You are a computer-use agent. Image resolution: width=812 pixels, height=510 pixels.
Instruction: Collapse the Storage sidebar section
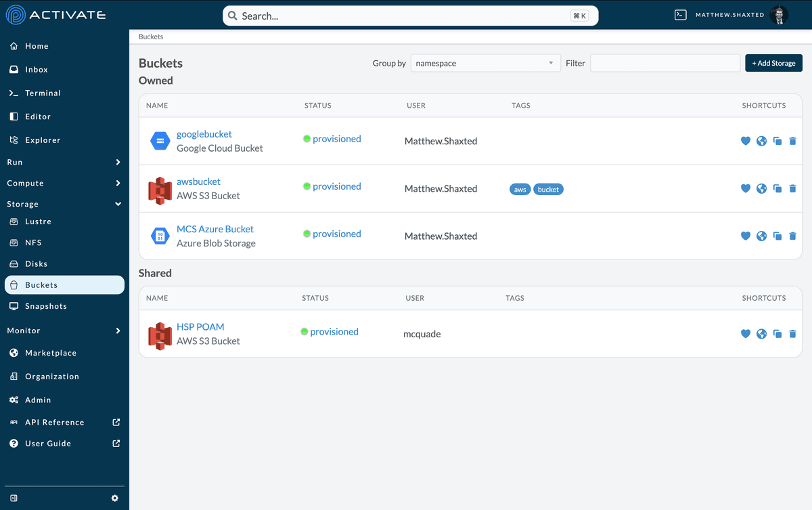[64, 204]
